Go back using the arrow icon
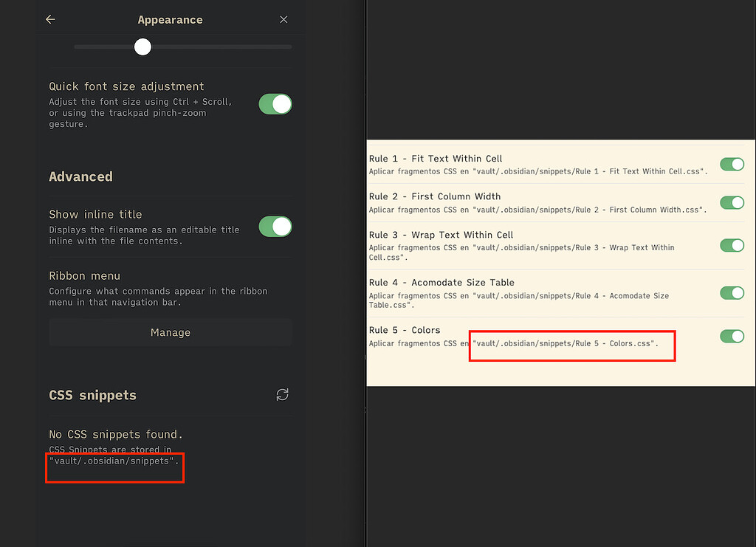Viewport: 756px width, 547px height. click(x=49, y=19)
